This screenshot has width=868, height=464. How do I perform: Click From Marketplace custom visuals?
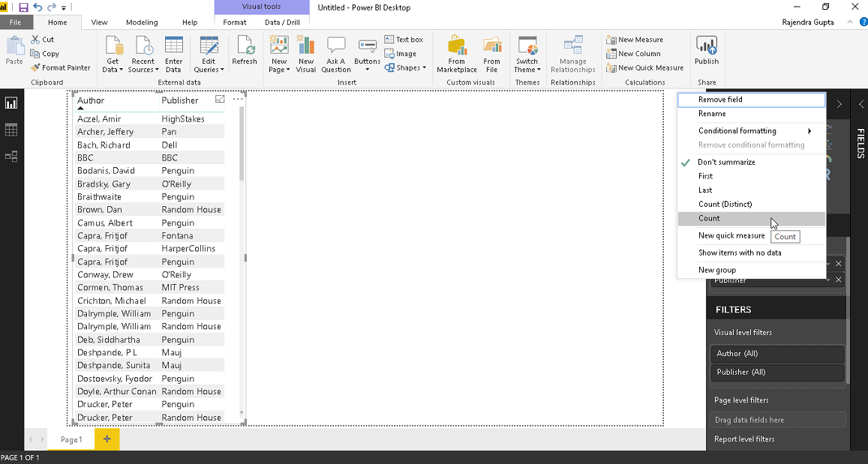(457, 54)
